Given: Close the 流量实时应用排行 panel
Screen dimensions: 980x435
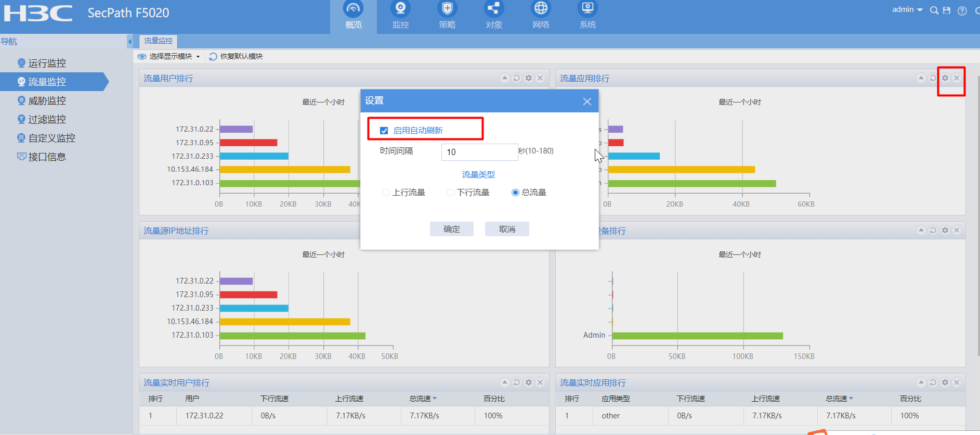Looking at the screenshot, I should click(957, 382).
